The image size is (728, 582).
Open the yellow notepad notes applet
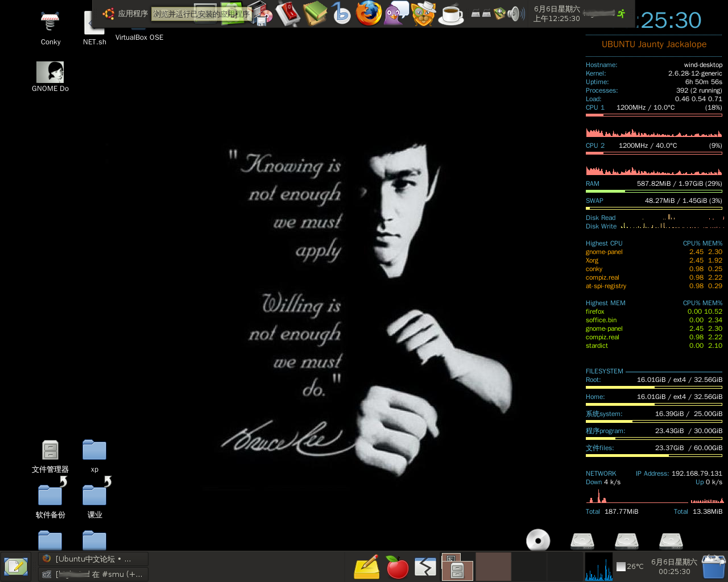[367, 567]
